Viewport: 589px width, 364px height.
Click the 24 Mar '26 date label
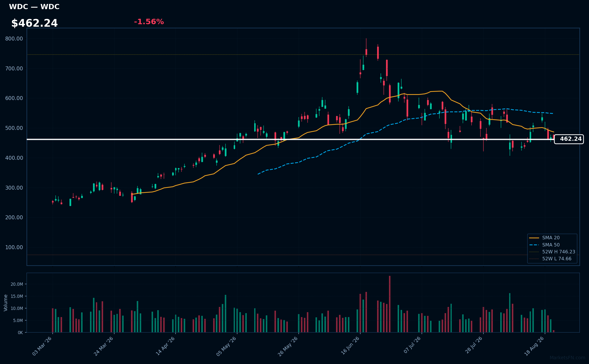pos(104,346)
